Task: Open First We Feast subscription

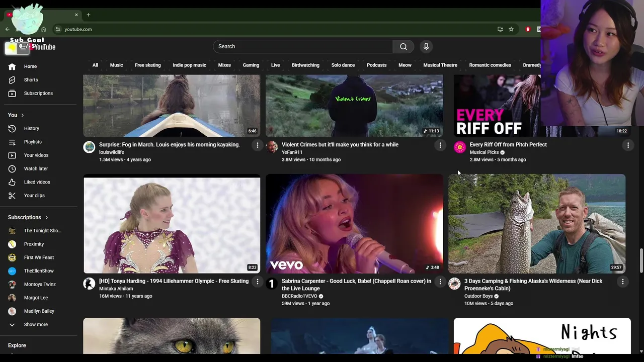Action: click(38, 257)
